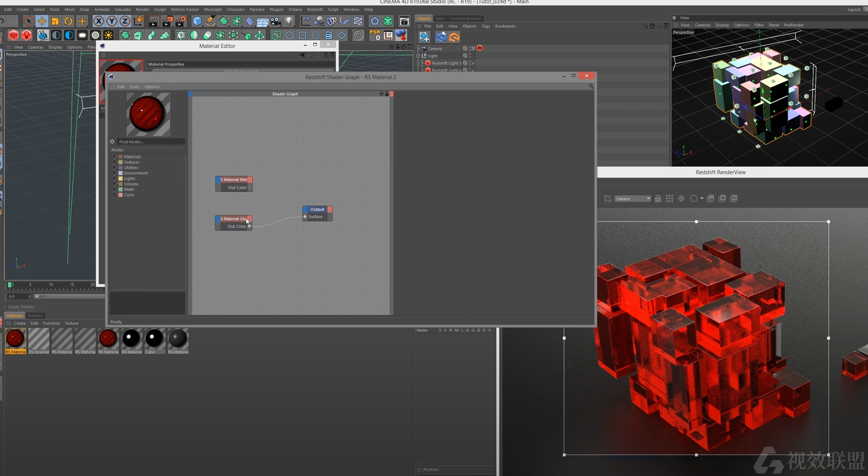Click the Coordinate System icon
This screenshot has width=868, height=476.
tap(138, 21)
